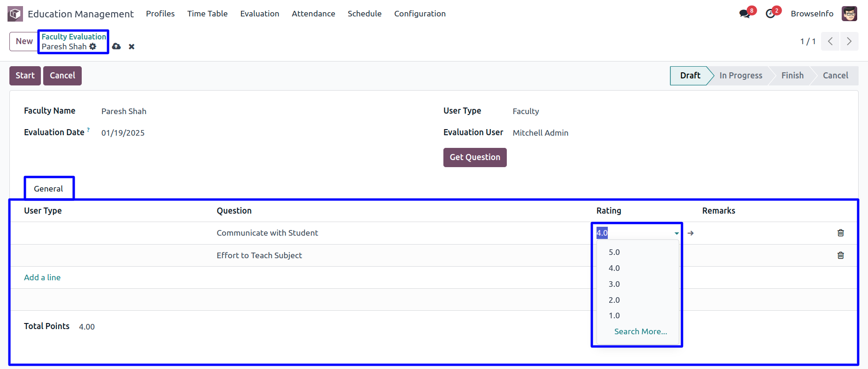The height and width of the screenshot is (369, 868).
Task: Delete the Communicate with Student row
Action: (841, 233)
